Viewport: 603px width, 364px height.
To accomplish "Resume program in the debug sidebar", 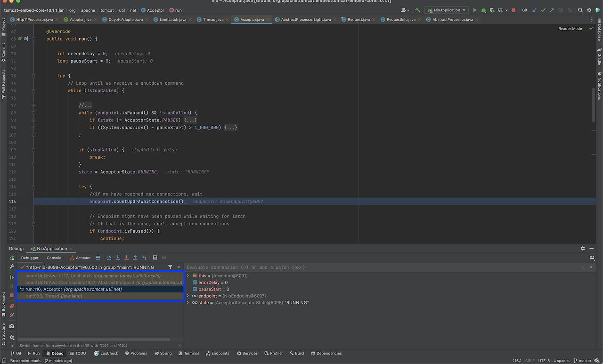I will click(12, 277).
